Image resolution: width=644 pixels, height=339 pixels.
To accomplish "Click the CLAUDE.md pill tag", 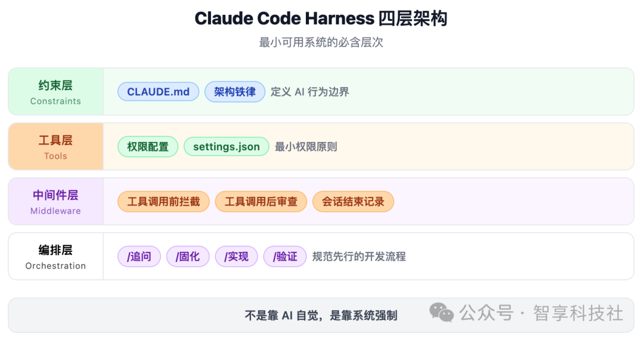I will (158, 92).
